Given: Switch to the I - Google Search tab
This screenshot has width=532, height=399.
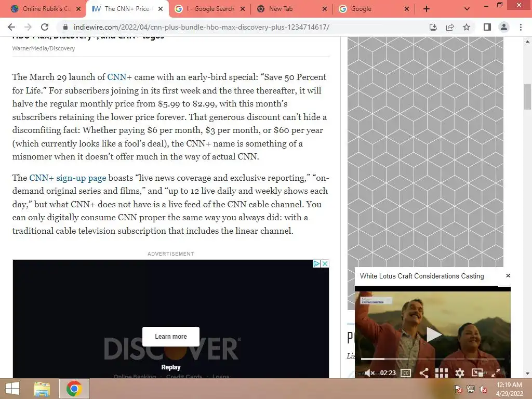Looking at the screenshot, I should click(x=210, y=9).
